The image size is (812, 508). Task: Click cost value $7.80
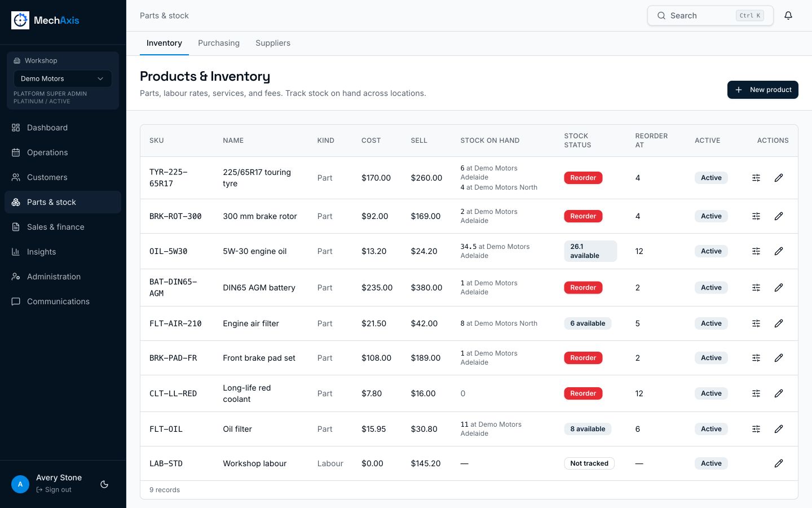[x=372, y=393]
